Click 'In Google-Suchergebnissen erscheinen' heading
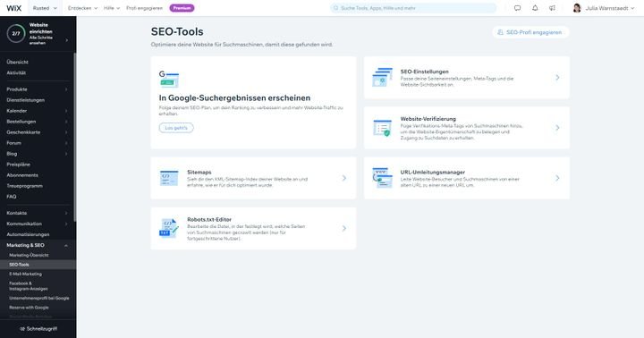 (x=234, y=97)
